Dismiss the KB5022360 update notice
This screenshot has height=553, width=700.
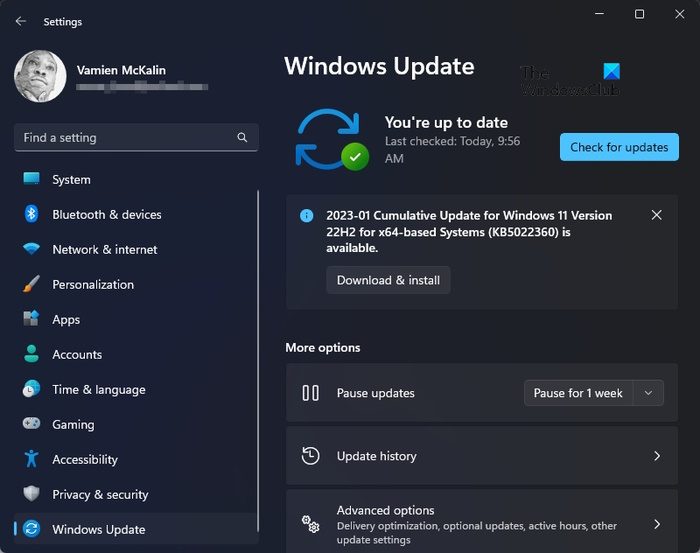pyautogui.click(x=656, y=215)
